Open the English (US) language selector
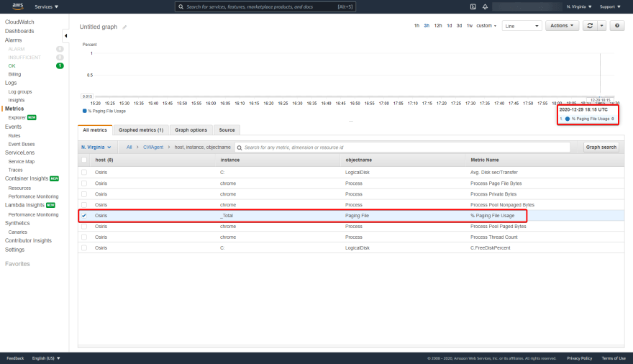 click(x=46, y=358)
